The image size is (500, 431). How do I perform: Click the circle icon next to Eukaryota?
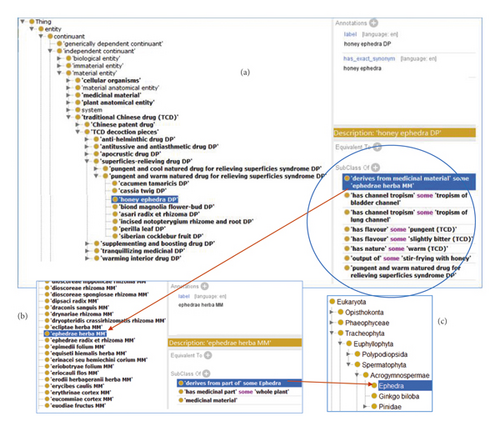click(x=332, y=302)
